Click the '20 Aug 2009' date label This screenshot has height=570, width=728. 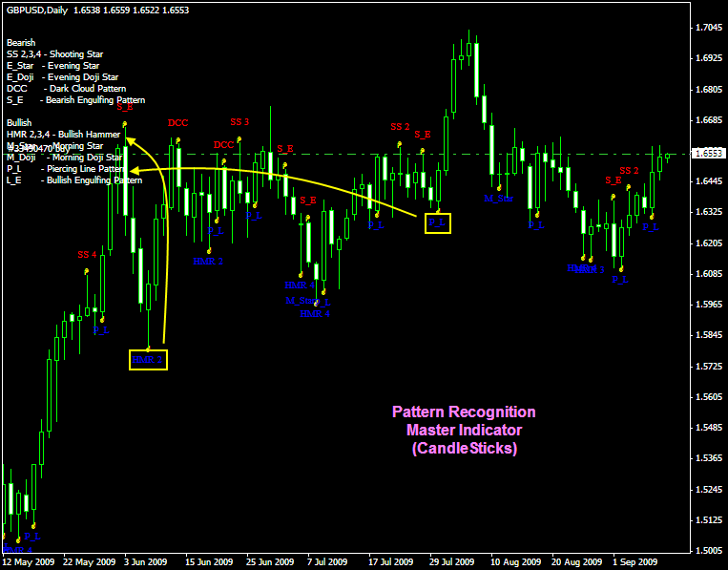pyautogui.click(x=577, y=562)
